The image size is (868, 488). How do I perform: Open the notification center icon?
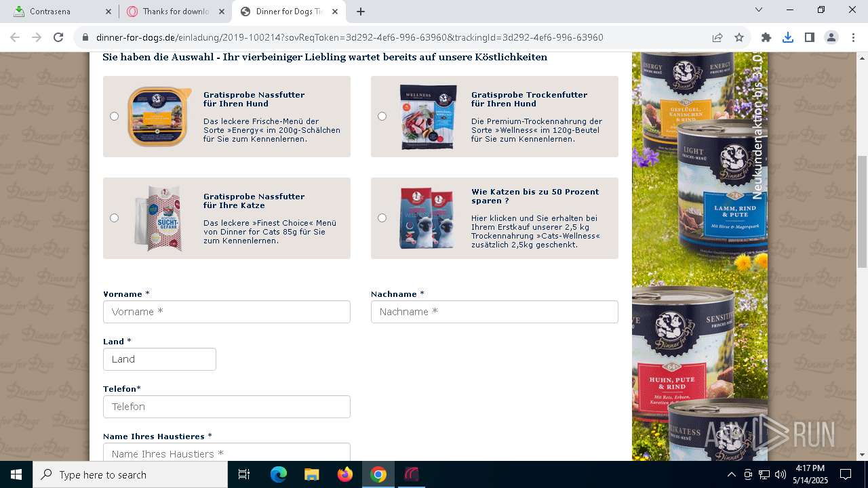[x=846, y=474]
